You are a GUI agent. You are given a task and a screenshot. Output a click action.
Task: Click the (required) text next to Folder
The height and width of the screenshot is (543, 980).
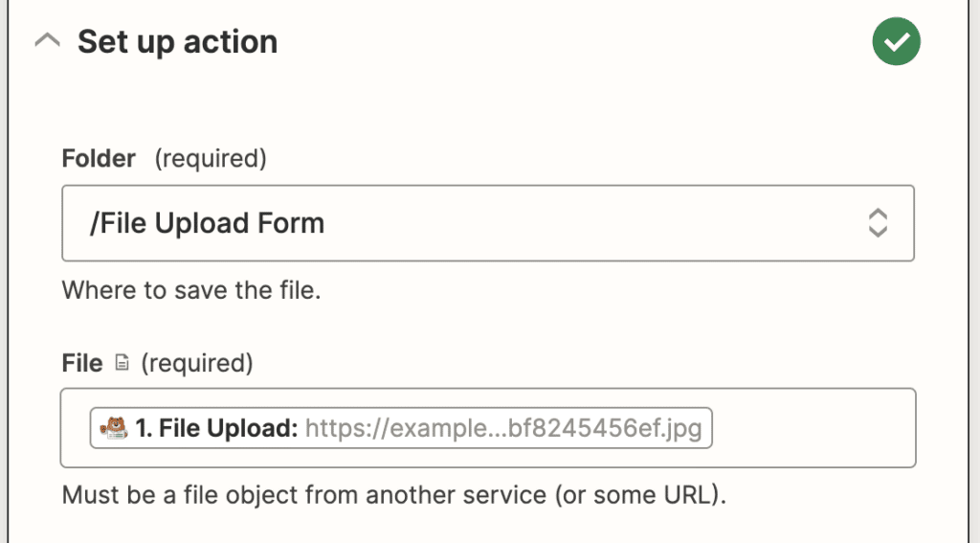click(211, 158)
